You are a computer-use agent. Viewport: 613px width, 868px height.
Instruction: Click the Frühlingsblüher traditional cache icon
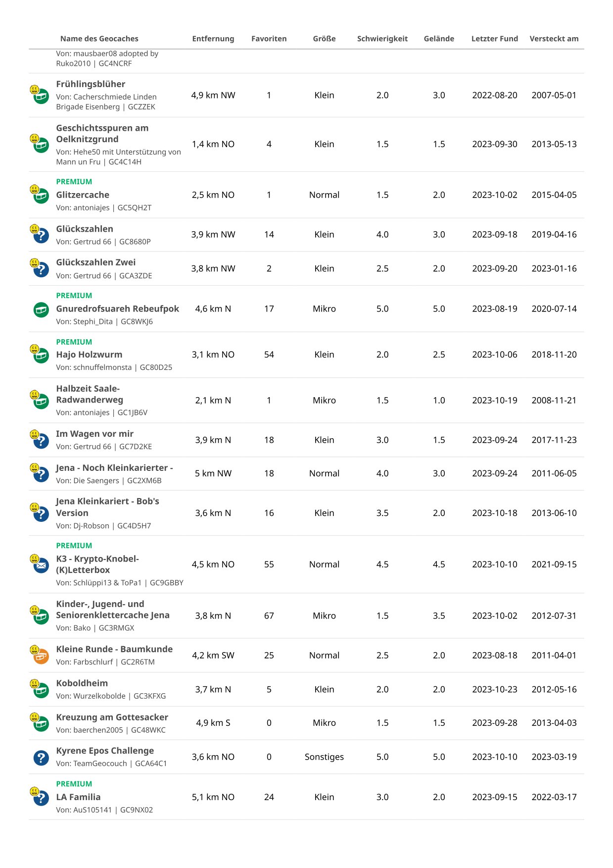pos(41,96)
